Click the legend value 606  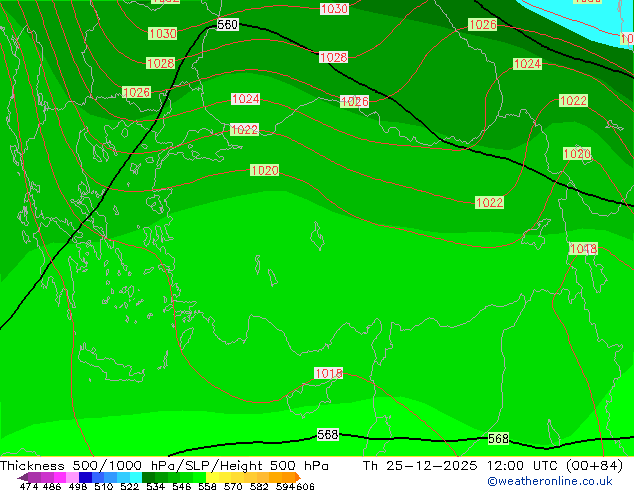(x=304, y=486)
